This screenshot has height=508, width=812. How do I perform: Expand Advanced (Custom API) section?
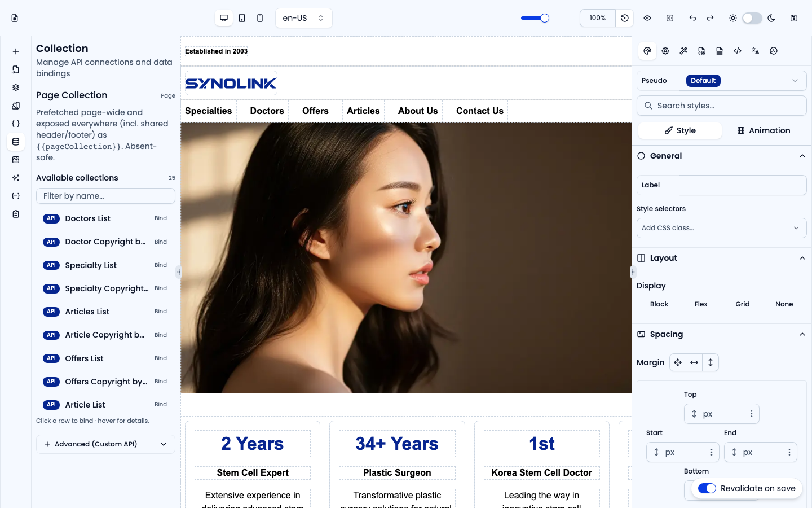click(105, 444)
